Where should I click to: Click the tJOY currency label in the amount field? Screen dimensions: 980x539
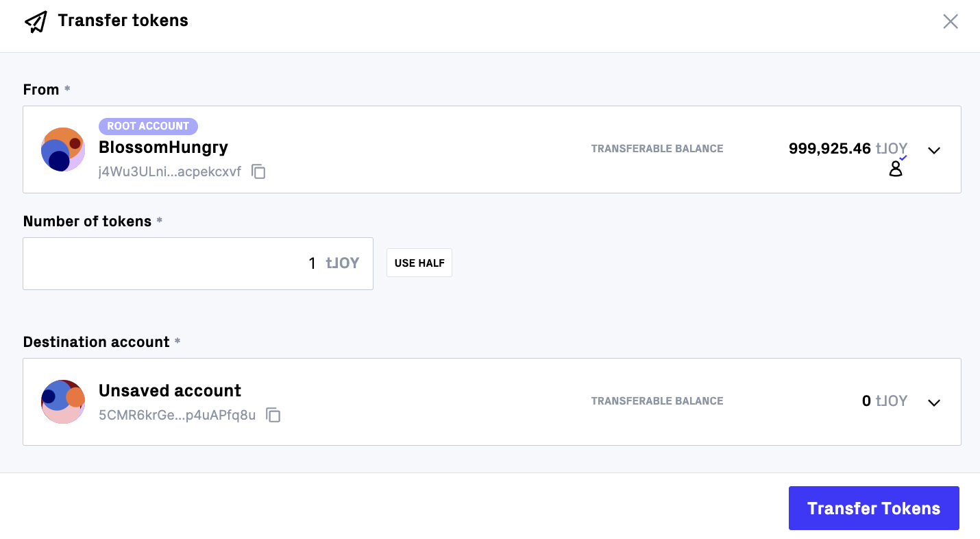click(343, 263)
